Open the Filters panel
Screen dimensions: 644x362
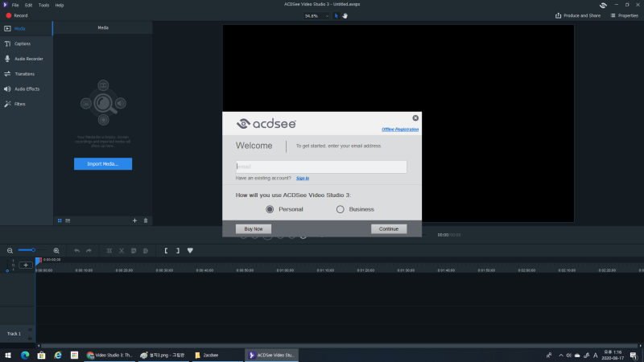[x=27, y=104]
